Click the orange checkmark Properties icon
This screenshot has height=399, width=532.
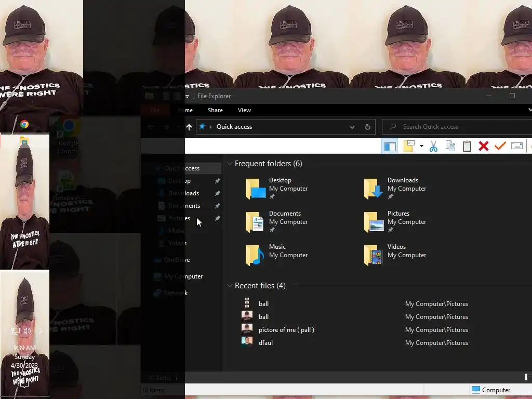[x=500, y=146]
